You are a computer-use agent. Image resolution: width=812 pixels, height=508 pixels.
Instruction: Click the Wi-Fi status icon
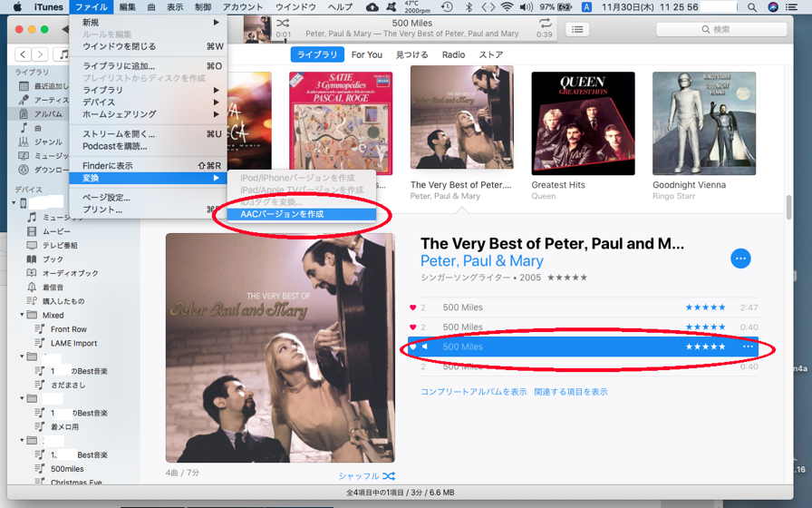click(507, 7)
